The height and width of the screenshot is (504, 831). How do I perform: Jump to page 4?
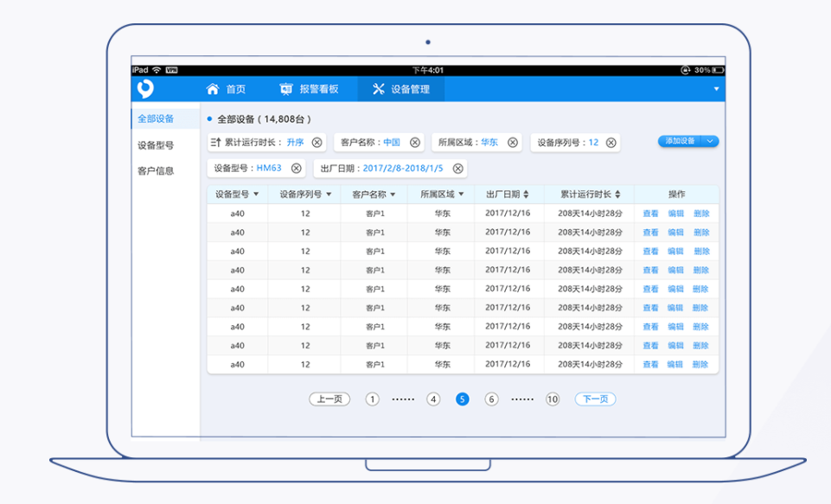433,399
